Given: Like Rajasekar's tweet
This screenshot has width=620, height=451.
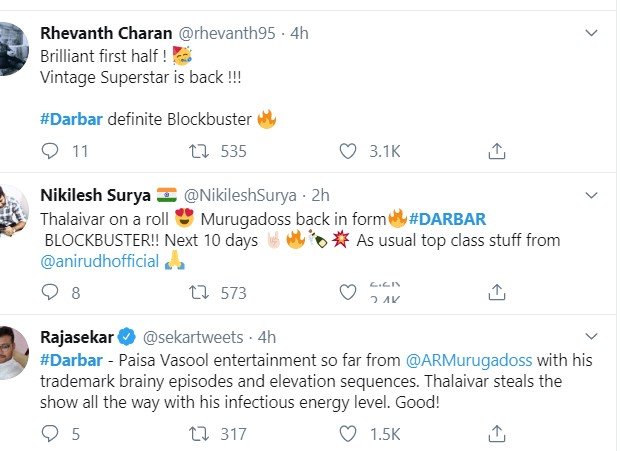Looking at the screenshot, I should coord(348,434).
